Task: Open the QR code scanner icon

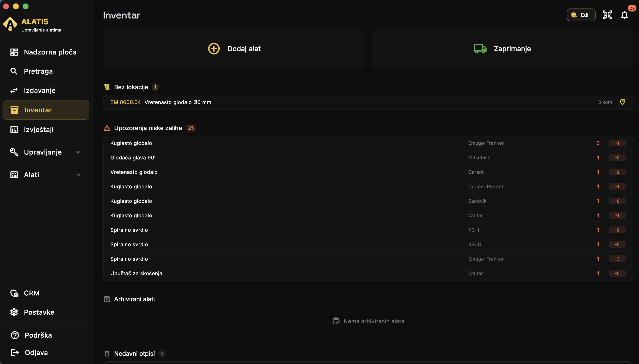Action: [607, 15]
